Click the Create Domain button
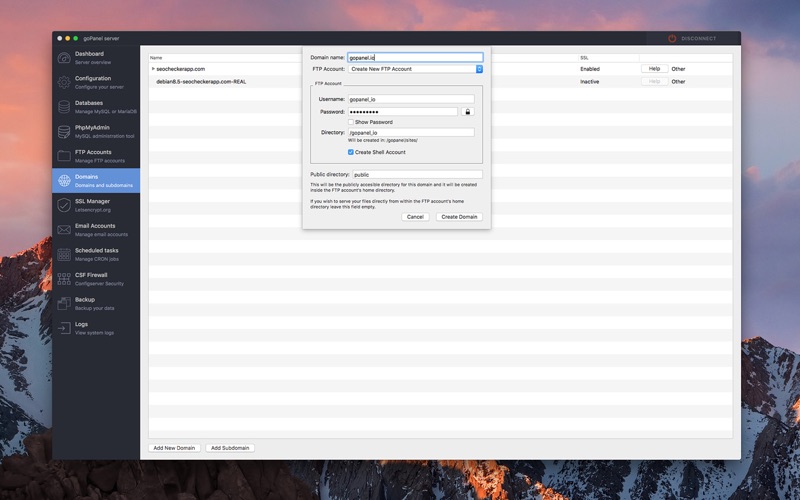800x500 pixels. click(x=459, y=217)
